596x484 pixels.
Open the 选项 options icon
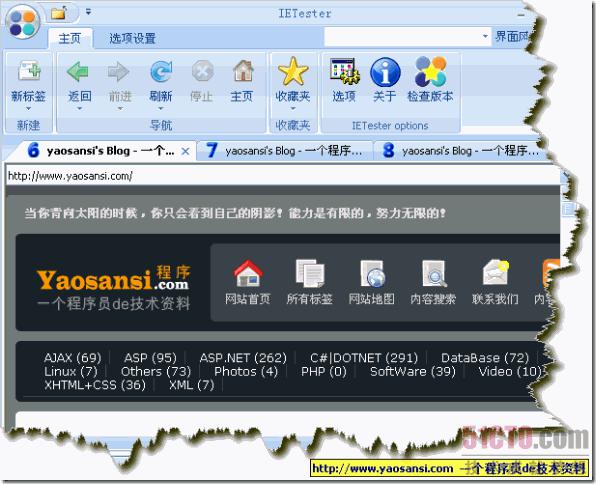tap(344, 71)
